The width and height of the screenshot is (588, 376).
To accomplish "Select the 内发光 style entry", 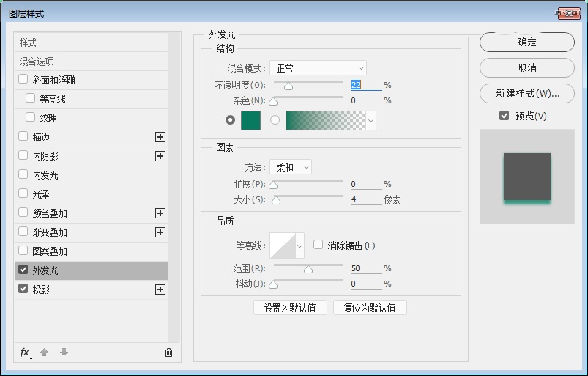I will pyautogui.click(x=45, y=175).
